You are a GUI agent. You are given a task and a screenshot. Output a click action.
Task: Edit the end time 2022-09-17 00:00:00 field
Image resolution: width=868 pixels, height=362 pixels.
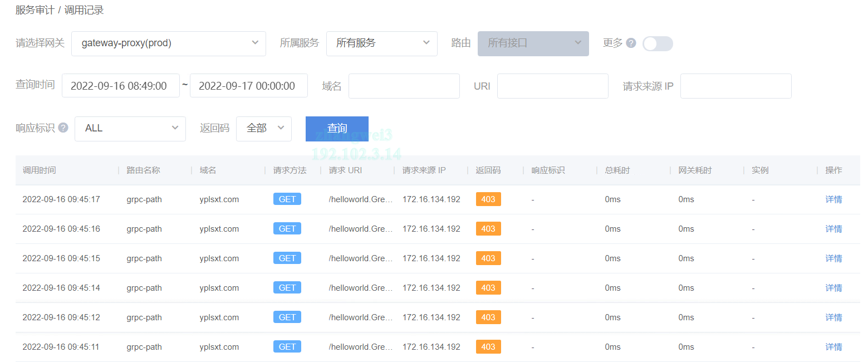click(x=248, y=86)
